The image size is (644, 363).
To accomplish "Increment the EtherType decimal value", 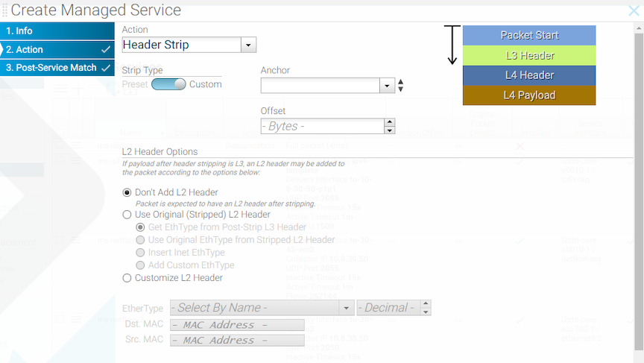I will pyautogui.click(x=426, y=303).
